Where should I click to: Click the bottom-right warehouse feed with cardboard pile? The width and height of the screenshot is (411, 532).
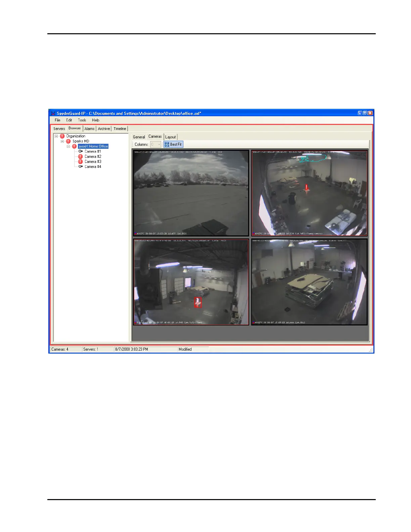310,282
